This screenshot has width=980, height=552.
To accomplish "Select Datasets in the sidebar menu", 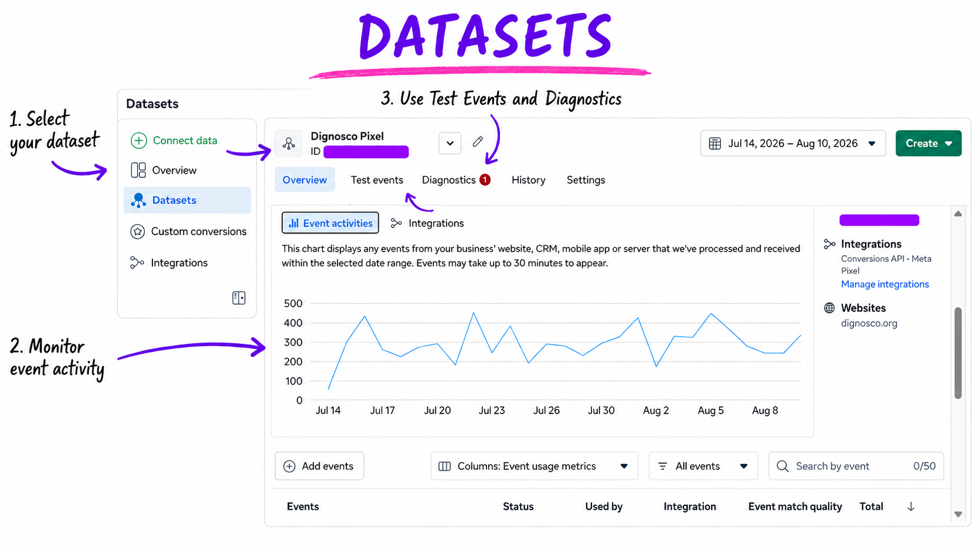I will 188,201.
